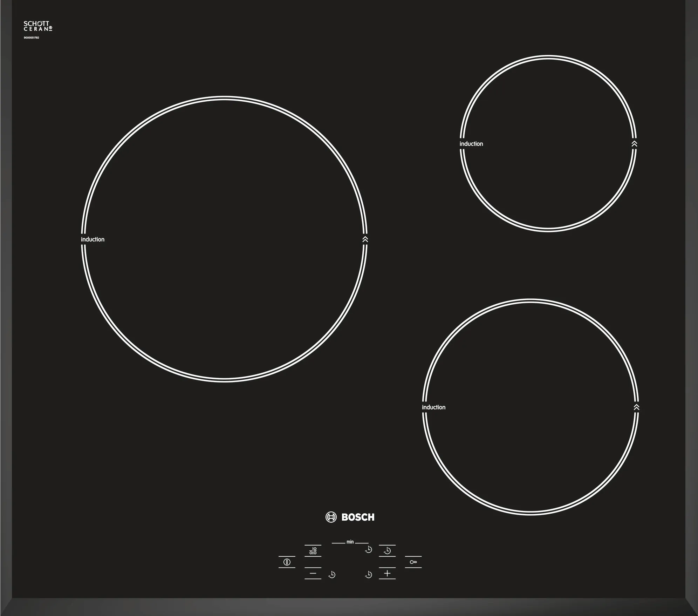Toggle the childproof lock key icon

coord(413,562)
